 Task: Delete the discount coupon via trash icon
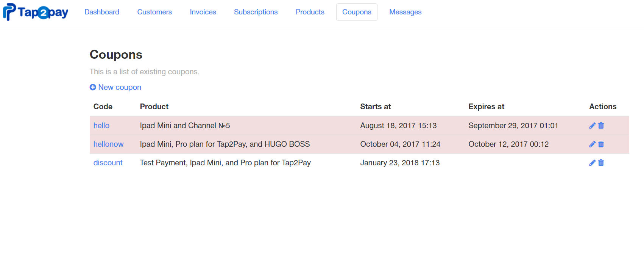coord(601,163)
